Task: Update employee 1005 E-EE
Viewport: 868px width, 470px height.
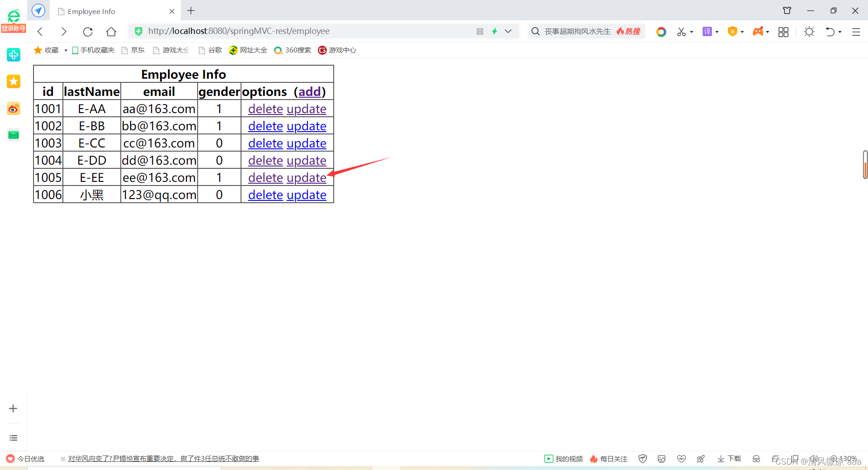Action: (307, 178)
